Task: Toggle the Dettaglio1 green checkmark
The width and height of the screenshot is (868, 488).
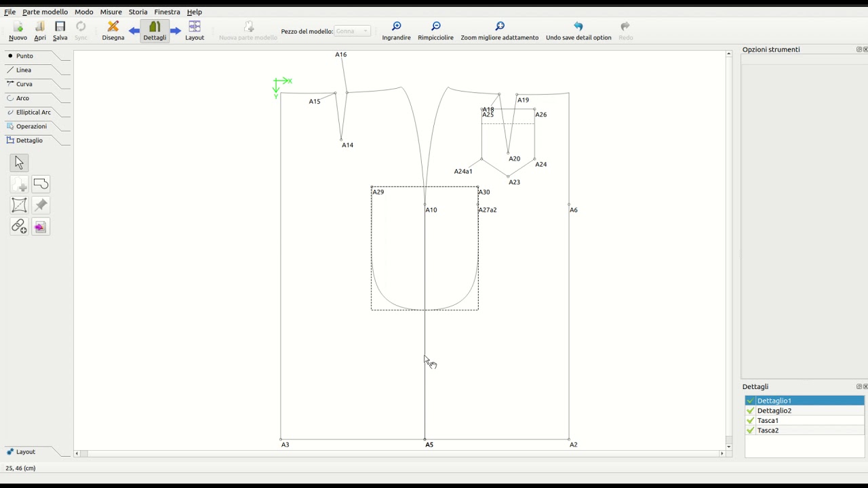Action: [x=750, y=401]
